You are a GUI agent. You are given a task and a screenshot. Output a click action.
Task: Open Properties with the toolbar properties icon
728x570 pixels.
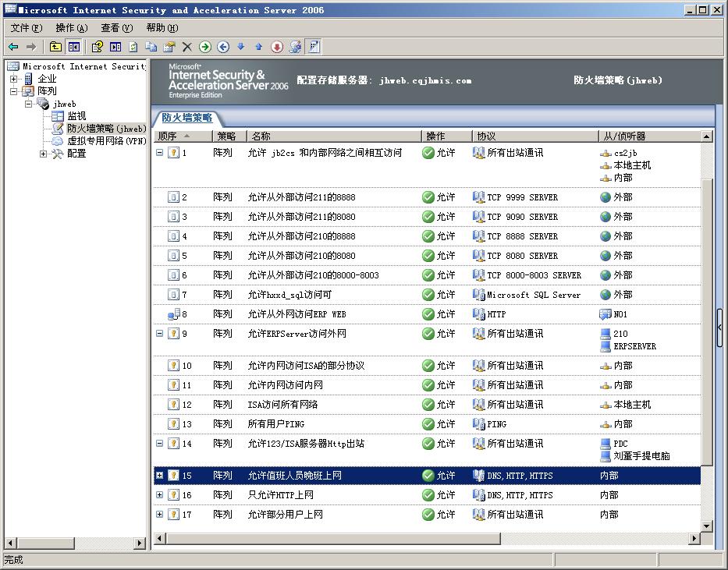[169, 47]
